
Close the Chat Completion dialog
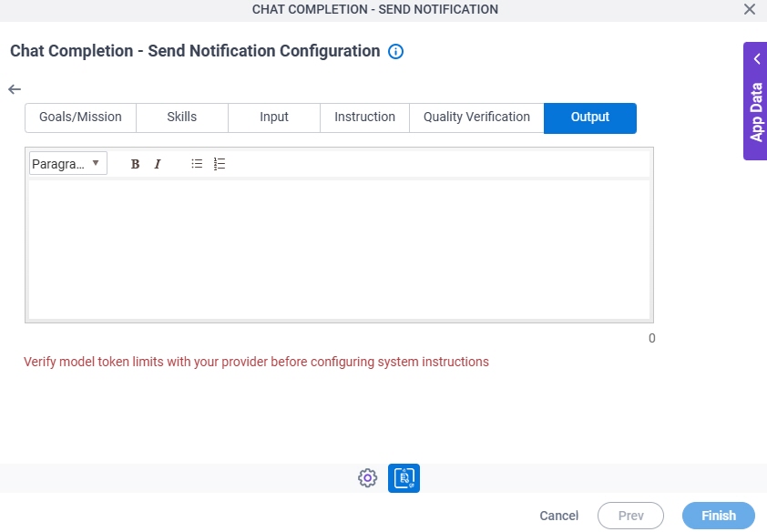tap(750, 9)
